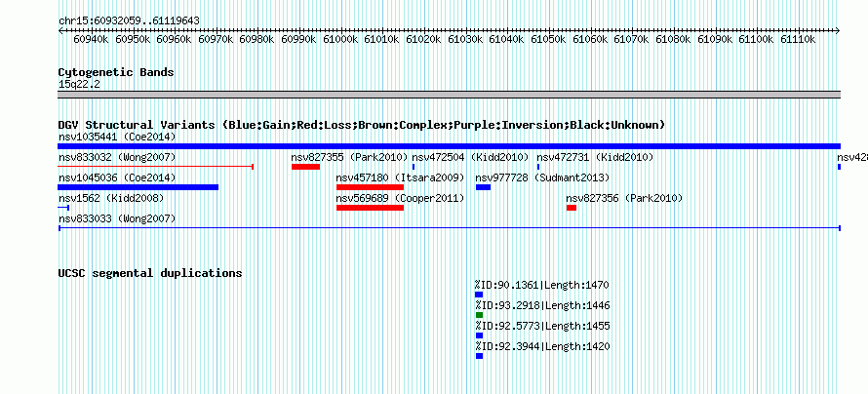Select the 61110k ruler position label
Screen dimensions: 868x394
[x=798, y=40]
